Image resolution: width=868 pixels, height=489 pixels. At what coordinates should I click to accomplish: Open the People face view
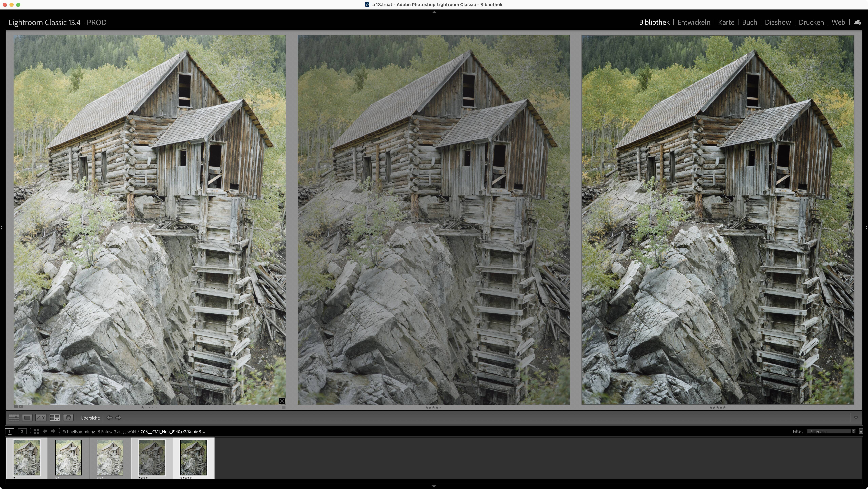(68, 418)
